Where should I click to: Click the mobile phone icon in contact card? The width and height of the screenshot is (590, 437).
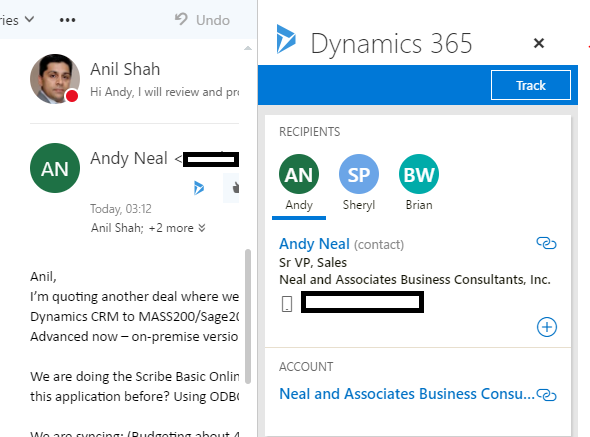click(x=287, y=304)
